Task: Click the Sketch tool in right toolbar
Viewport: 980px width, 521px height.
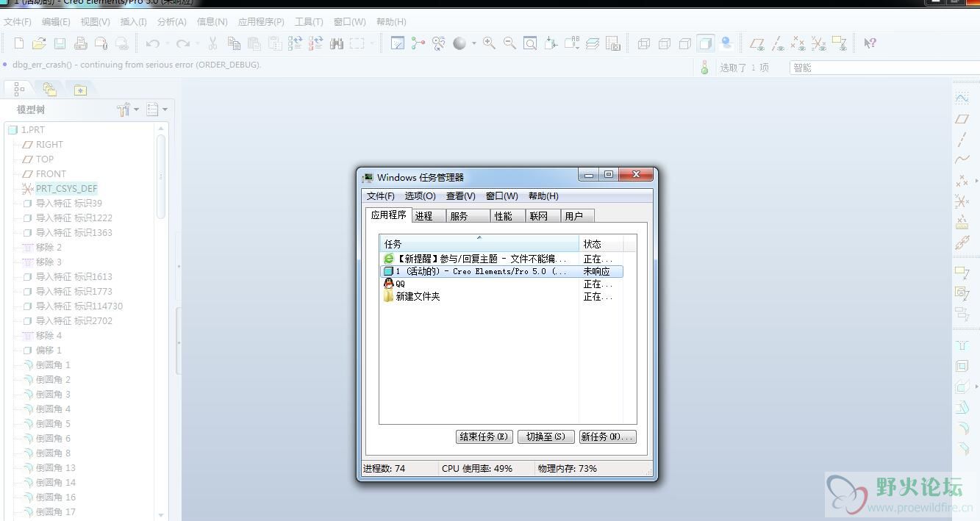Action: coord(962,98)
